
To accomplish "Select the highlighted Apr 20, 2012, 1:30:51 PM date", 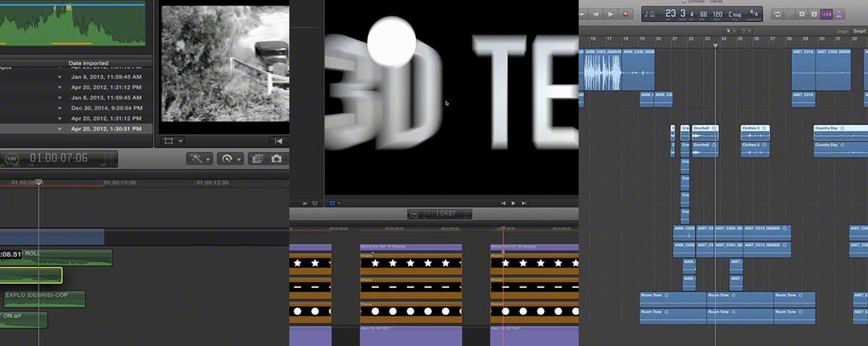I will pyautogui.click(x=106, y=129).
